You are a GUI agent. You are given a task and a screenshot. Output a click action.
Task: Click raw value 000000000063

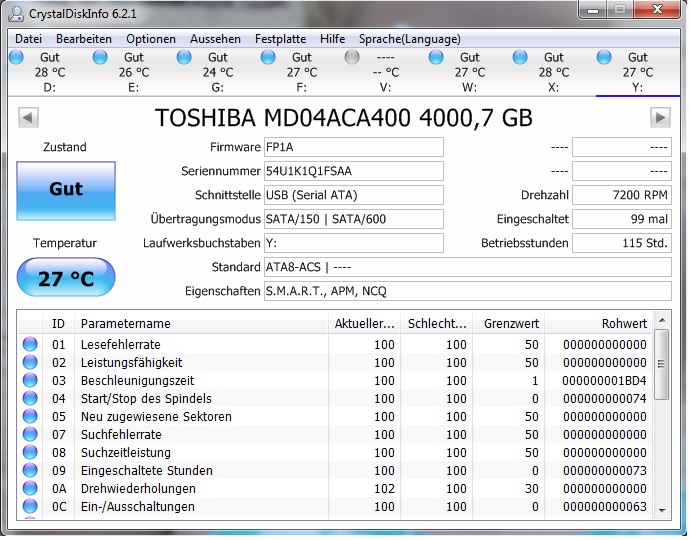pyautogui.click(x=605, y=507)
